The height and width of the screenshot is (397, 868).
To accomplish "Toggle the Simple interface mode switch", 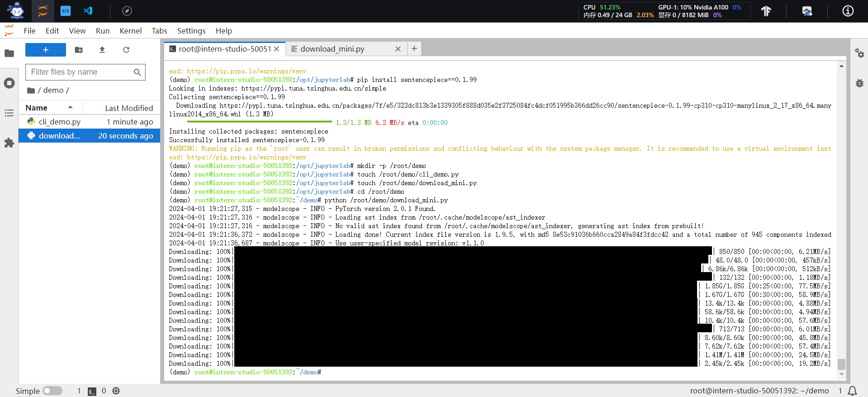I will (x=52, y=391).
